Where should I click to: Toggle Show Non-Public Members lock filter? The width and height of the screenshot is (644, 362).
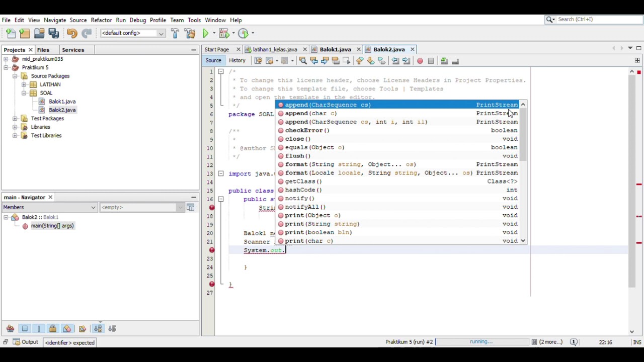(x=53, y=329)
